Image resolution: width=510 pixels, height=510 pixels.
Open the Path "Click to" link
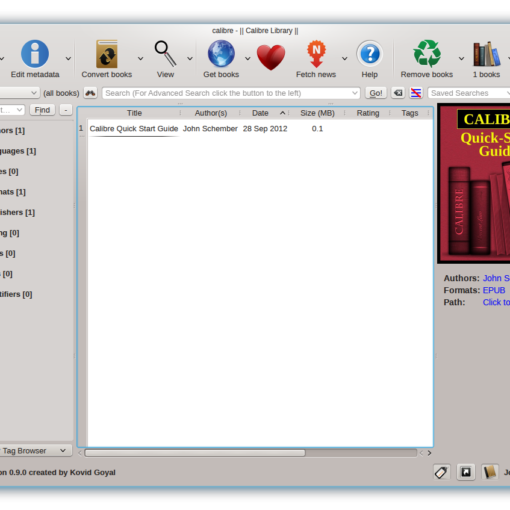pyautogui.click(x=496, y=302)
